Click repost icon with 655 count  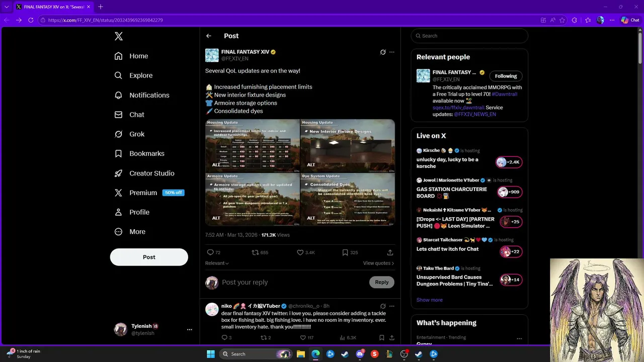pos(255,252)
